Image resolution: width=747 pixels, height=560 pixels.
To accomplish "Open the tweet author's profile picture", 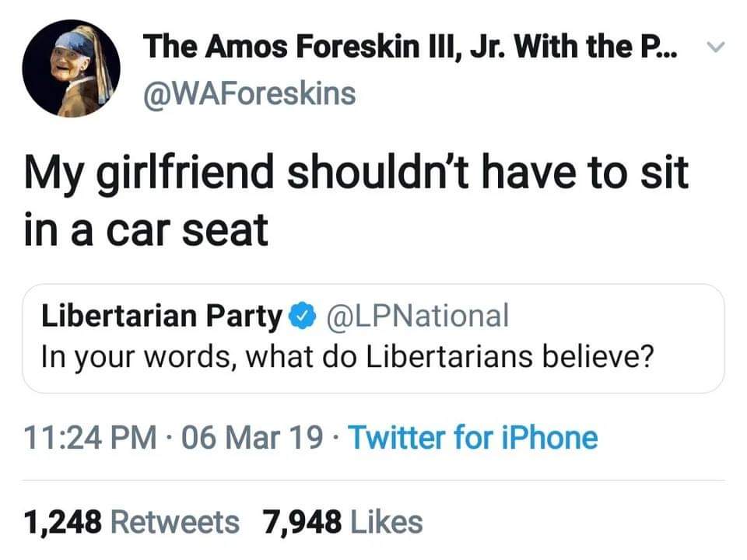I will coord(71,68).
